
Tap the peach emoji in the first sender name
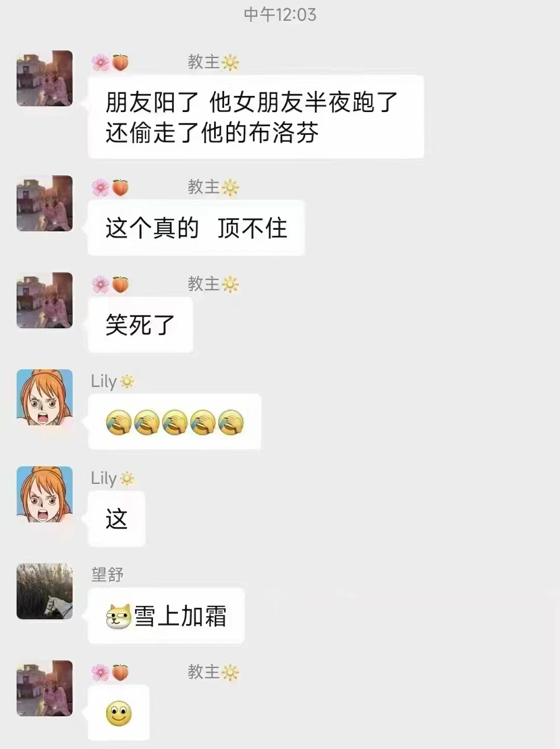120,62
